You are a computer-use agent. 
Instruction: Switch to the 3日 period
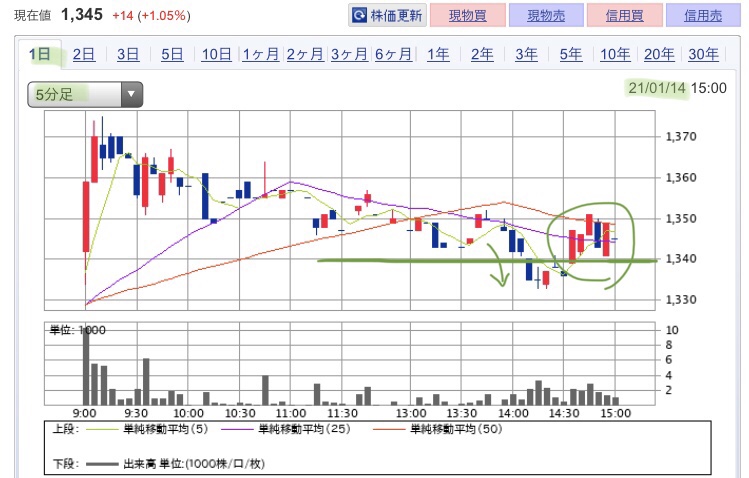(x=128, y=54)
